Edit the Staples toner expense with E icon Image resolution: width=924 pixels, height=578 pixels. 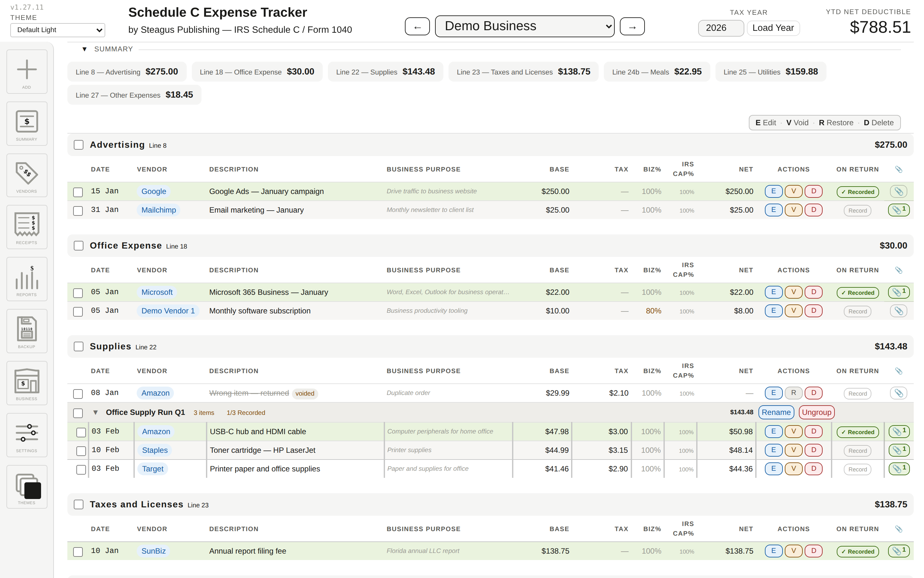click(x=774, y=450)
